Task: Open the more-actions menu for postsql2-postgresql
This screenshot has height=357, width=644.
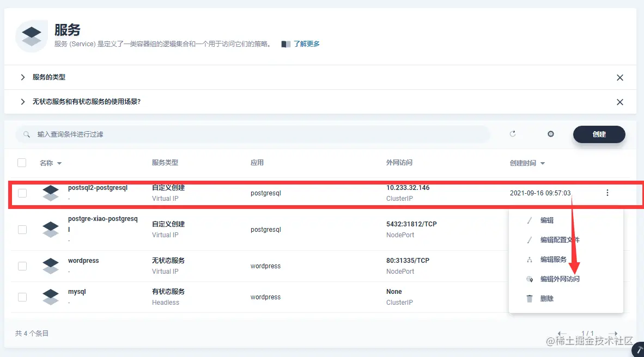Action: tap(607, 193)
